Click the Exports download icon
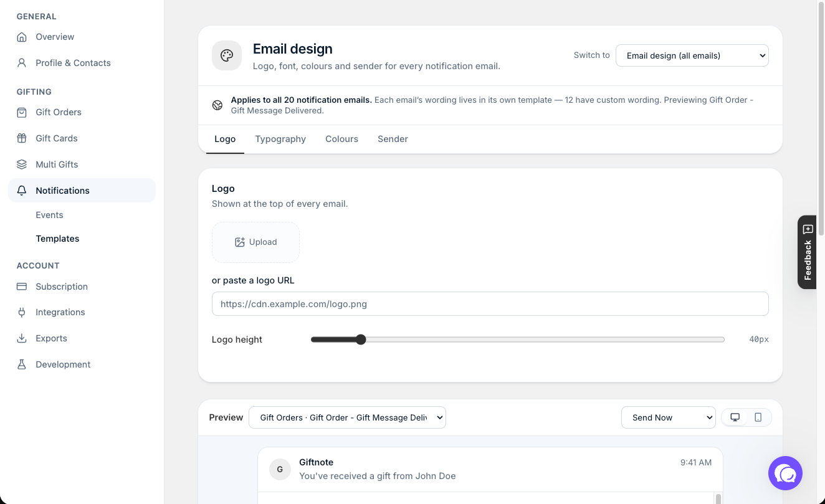The width and height of the screenshot is (825, 504). click(x=22, y=338)
